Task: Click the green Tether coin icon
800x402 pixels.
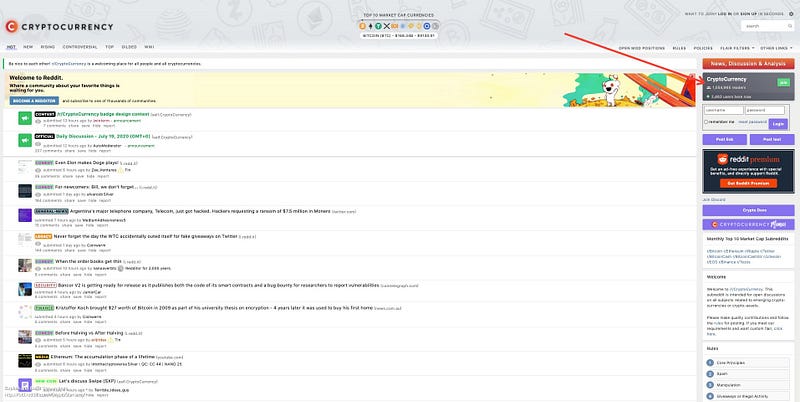Action: pos(379,26)
